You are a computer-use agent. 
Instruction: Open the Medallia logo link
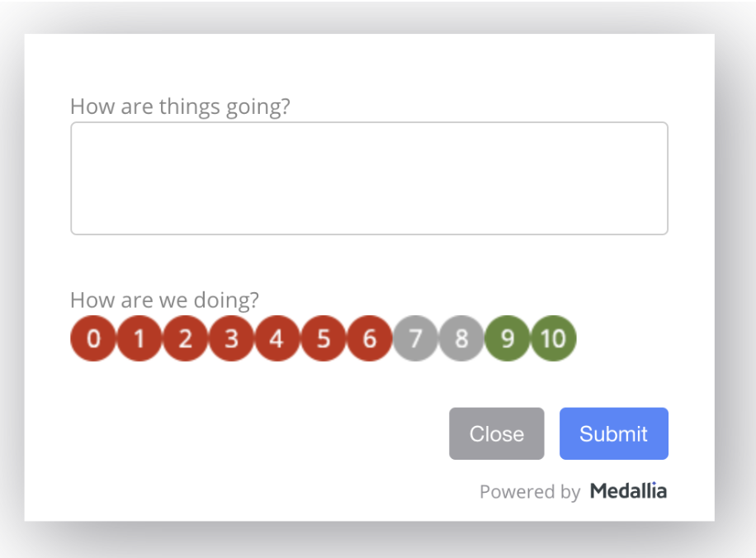pyautogui.click(x=628, y=491)
